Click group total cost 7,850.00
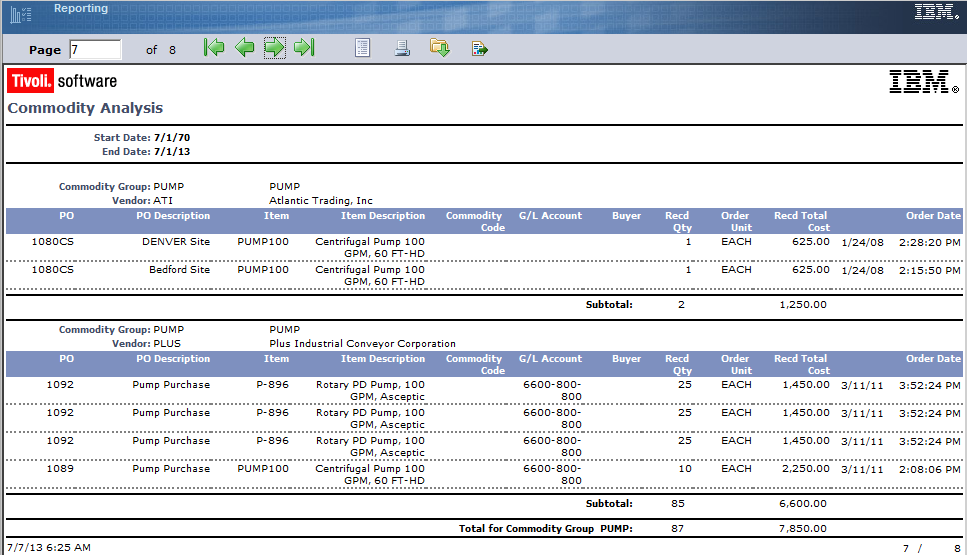This screenshot has height=555, width=967. point(803,528)
